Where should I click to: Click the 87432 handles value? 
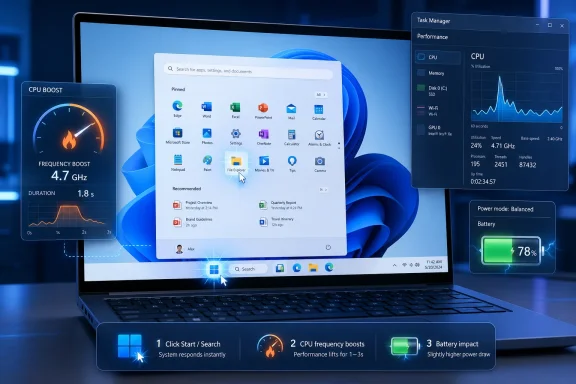tap(528, 165)
